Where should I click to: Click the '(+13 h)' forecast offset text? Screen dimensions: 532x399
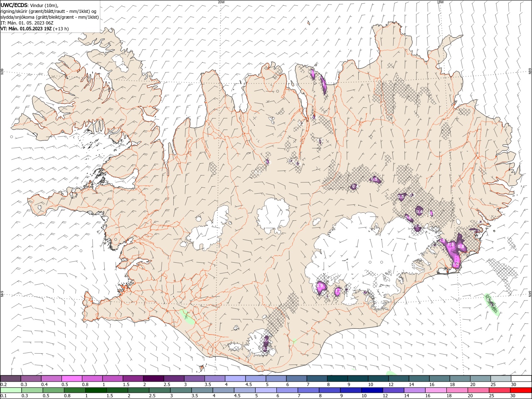click(x=61, y=29)
